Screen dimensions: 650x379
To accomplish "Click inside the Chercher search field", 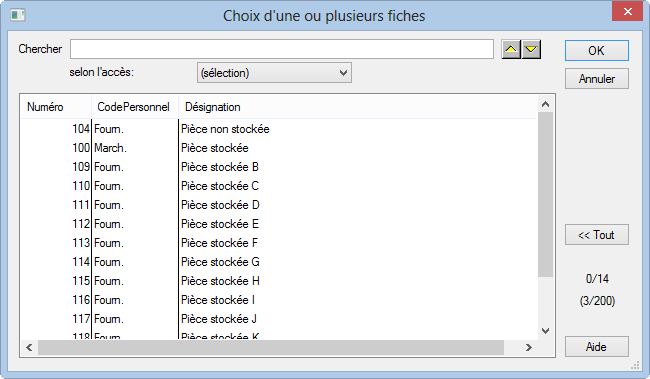I will [x=281, y=49].
